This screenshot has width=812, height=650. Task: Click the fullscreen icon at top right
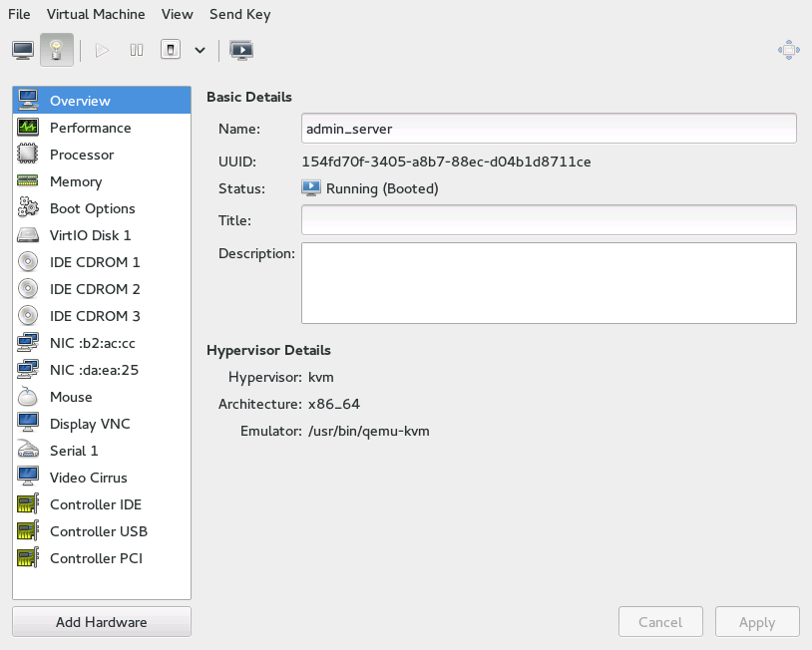tap(788, 50)
